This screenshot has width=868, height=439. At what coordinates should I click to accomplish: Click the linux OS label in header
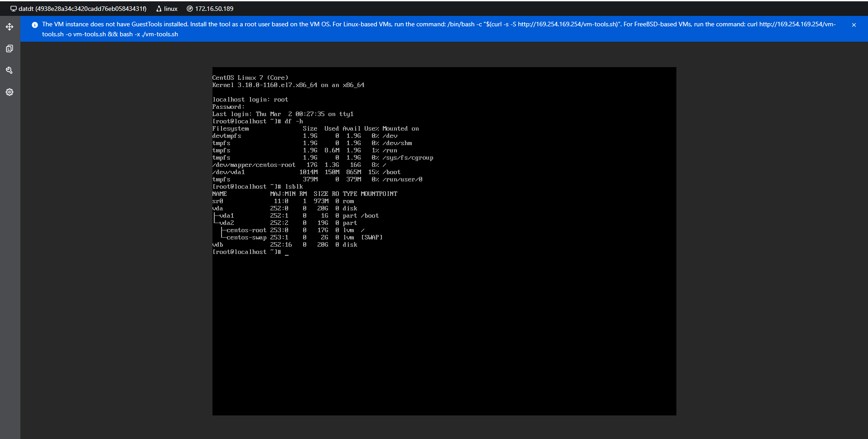point(171,9)
